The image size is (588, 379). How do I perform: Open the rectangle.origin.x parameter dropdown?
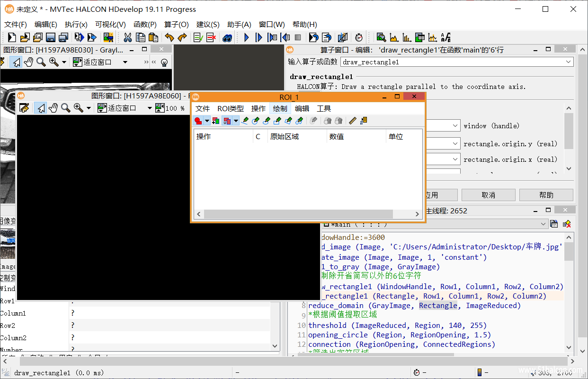click(x=455, y=159)
